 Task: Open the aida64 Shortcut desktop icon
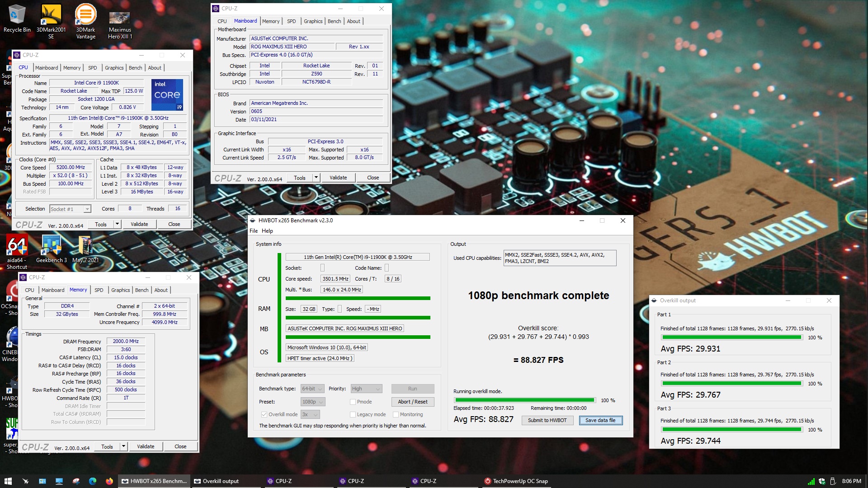[x=17, y=252]
